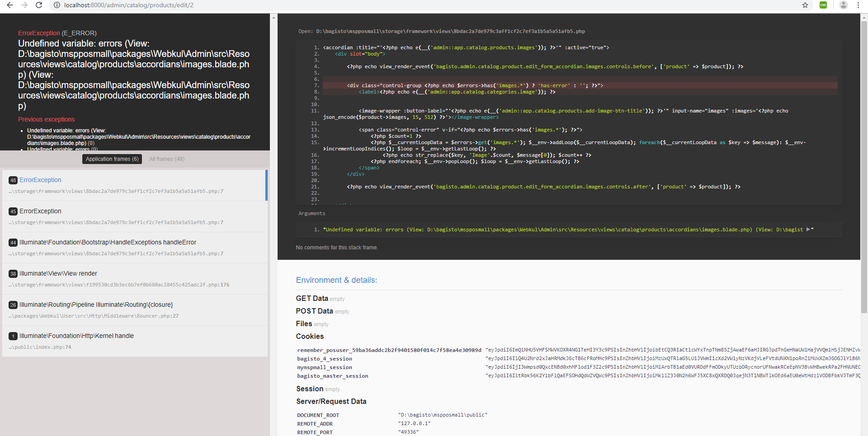868x436 pixels.
Task: Select stack frame 45 ErrorException
Action: (135, 216)
